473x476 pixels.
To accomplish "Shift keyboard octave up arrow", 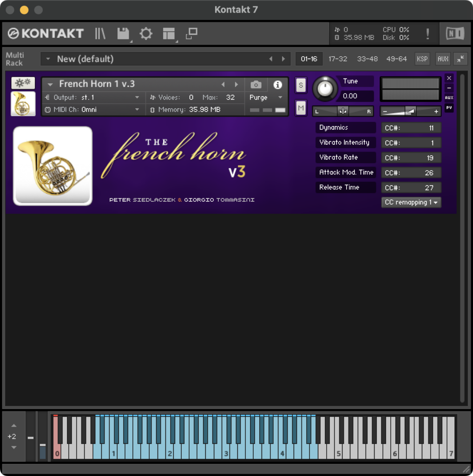I will click(13, 426).
